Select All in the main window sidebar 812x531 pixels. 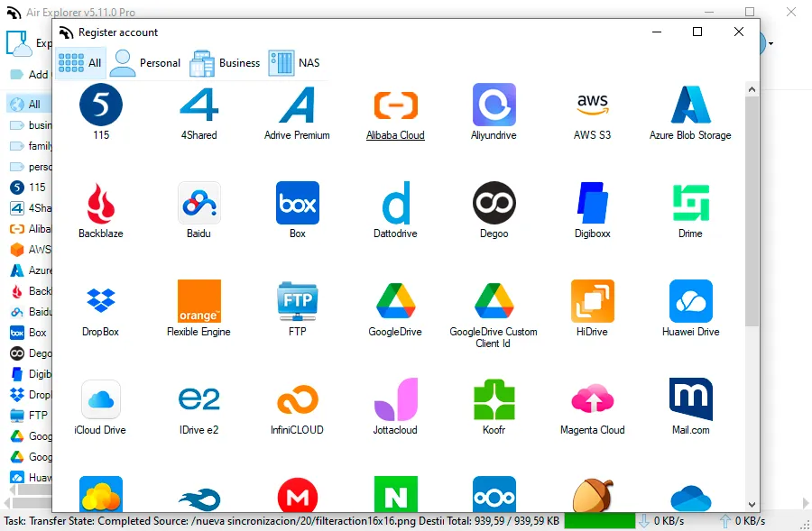click(30, 104)
